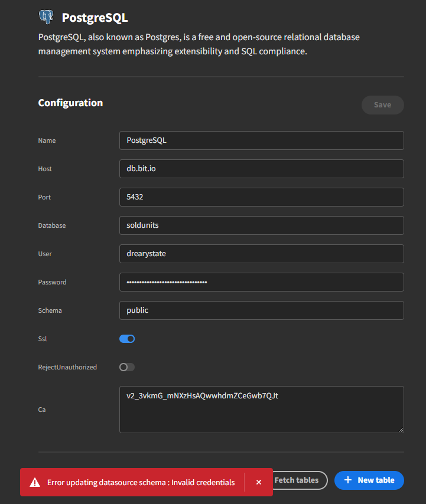The width and height of the screenshot is (426, 504).
Task: Click the PostgreSQL title heading
Action: (95, 17)
